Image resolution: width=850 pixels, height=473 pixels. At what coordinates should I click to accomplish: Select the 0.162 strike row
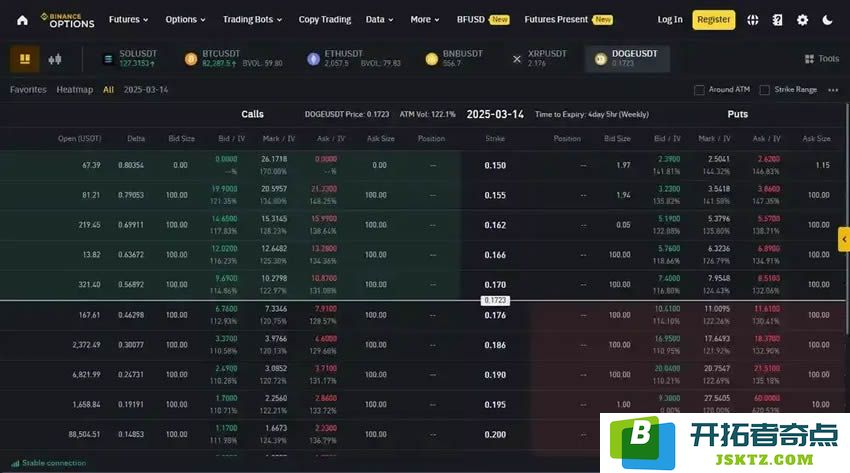pyautogui.click(x=423, y=225)
